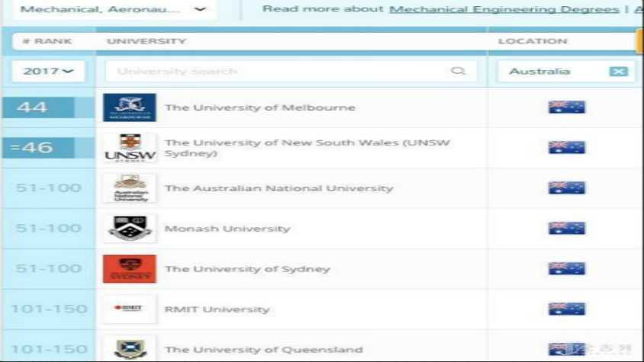This screenshot has height=362, width=644.
Task: Click the Australian flag in UNSW row
Action: pyautogui.click(x=566, y=148)
